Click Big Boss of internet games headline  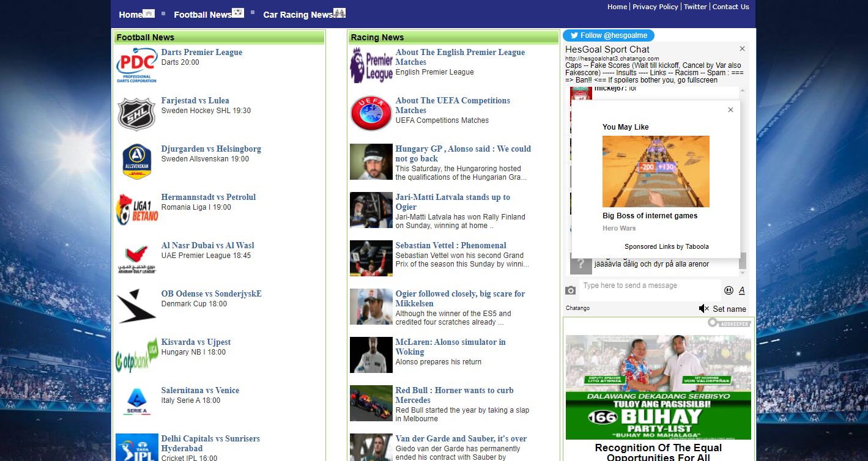[x=650, y=216]
